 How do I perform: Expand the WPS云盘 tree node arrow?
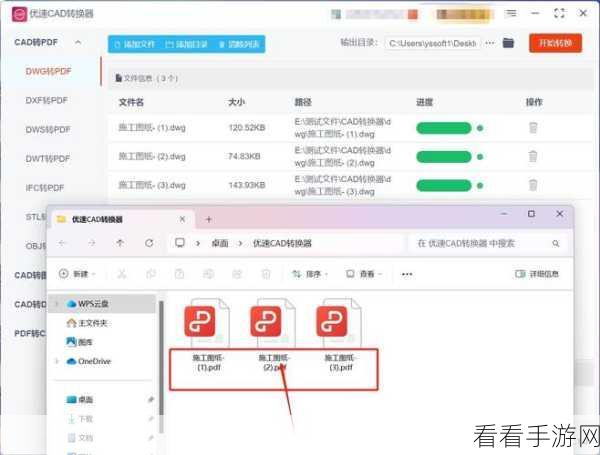pos(57,304)
